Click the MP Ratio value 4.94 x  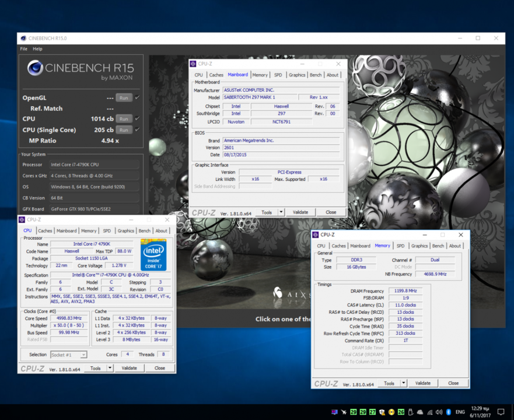(110, 141)
